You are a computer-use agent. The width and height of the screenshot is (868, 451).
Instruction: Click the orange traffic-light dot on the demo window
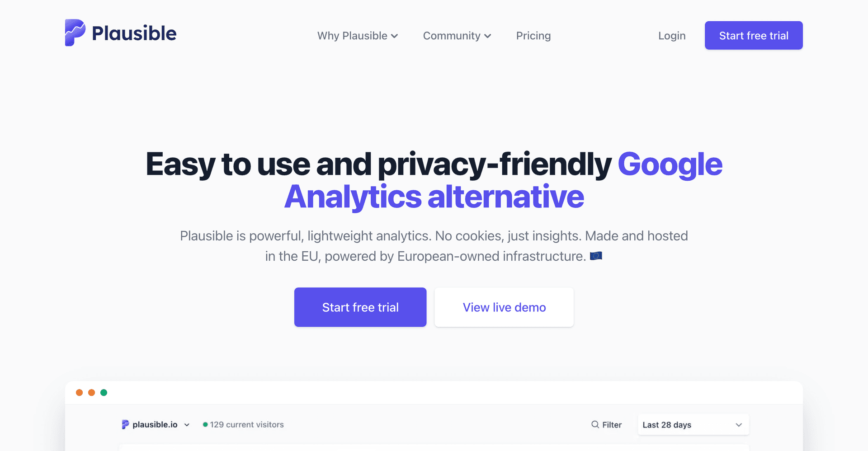[92, 393]
